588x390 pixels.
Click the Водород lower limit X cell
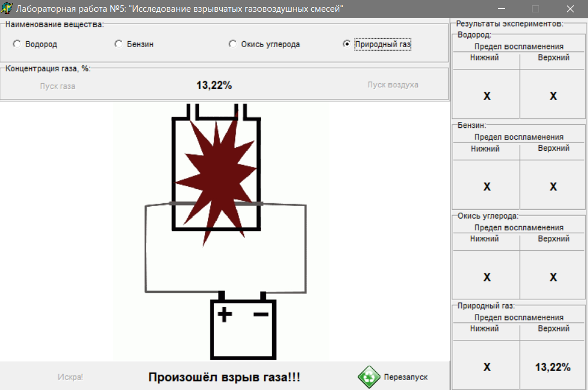(x=487, y=96)
